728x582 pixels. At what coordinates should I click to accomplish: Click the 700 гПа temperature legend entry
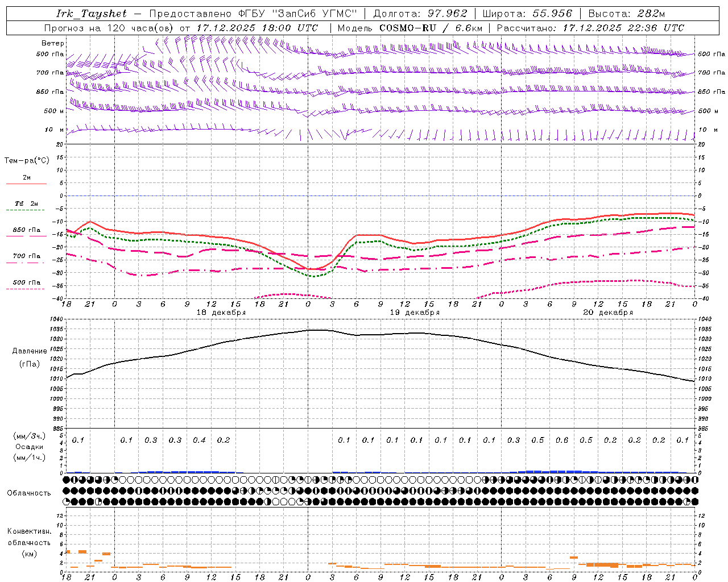pos(27,256)
